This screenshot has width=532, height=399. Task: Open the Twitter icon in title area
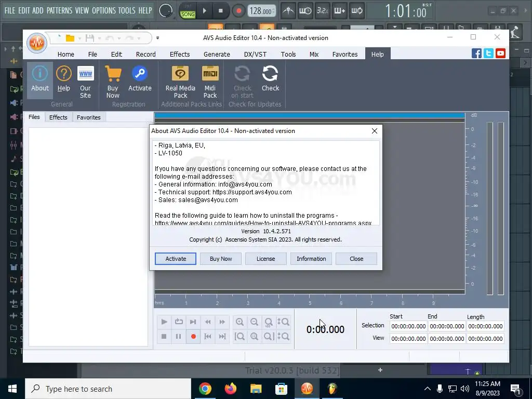pos(488,54)
